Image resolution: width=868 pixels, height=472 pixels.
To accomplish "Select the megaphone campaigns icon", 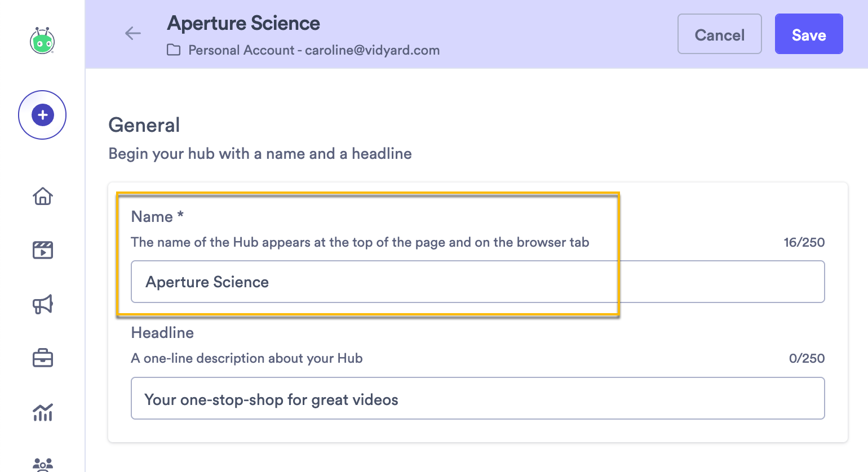I will (42, 304).
